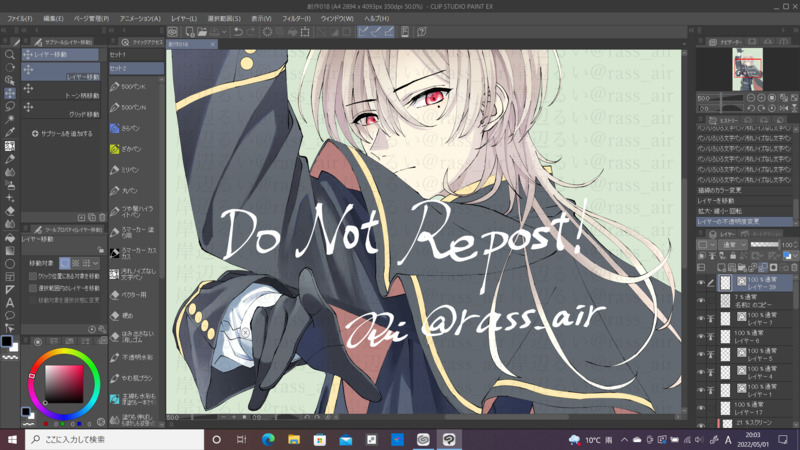Click the layer opacity slider
Image resolution: width=800 pixels, height=450 pixels.
coord(765,245)
